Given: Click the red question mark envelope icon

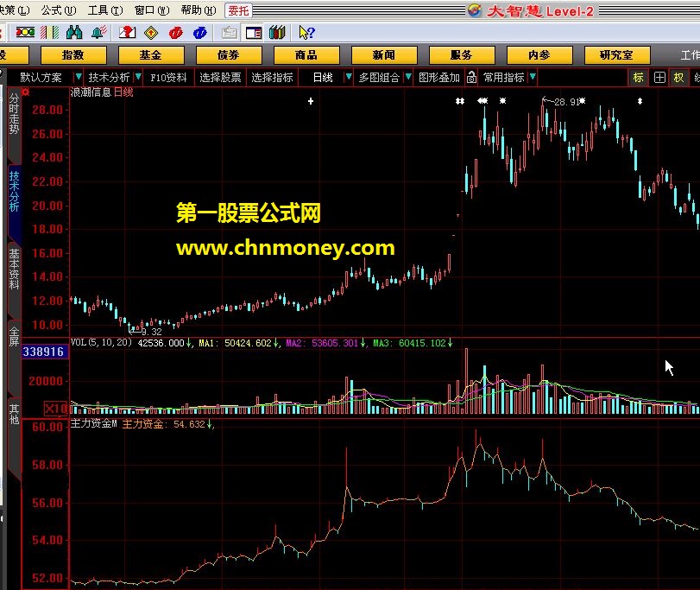Looking at the screenshot, I should tap(127, 33).
